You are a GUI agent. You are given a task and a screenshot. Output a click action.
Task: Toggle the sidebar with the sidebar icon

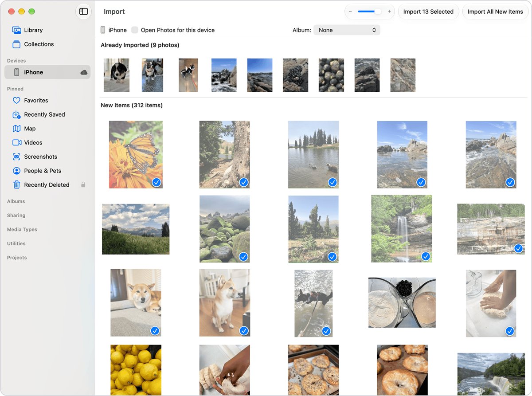point(83,12)
